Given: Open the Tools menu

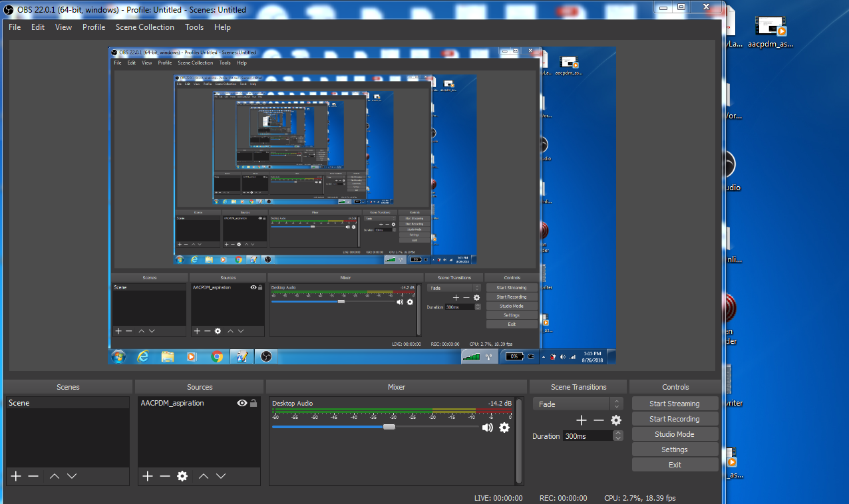Looking at the screenshot, I should (x=194, y=27).
